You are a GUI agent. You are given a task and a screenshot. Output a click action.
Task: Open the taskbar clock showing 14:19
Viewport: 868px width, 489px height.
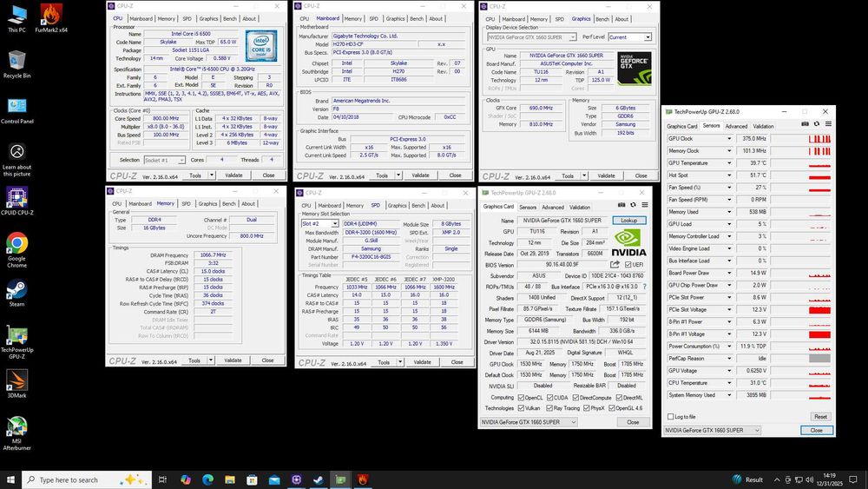coord(829,479)
